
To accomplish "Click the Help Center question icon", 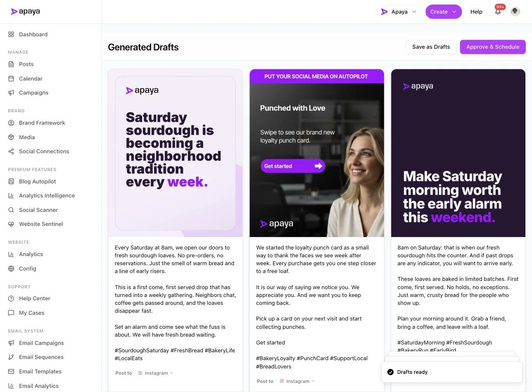I will 11,298.
